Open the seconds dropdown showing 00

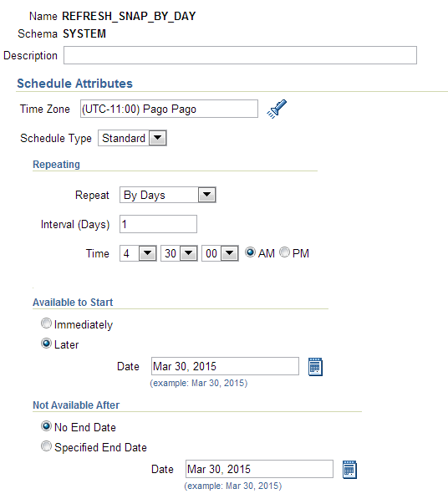(220, 253)
